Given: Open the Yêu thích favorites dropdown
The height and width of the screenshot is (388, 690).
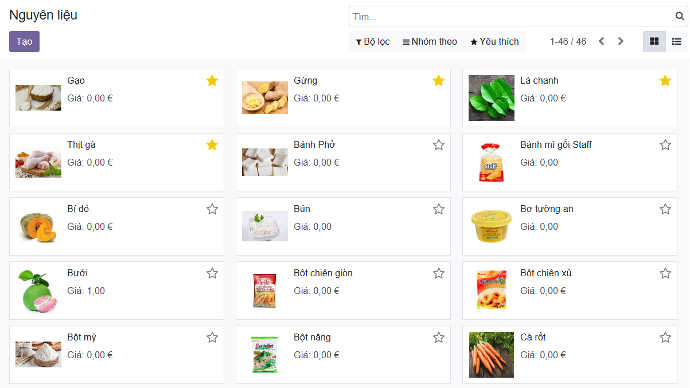Looking at the screenshot, I should 495,42.
